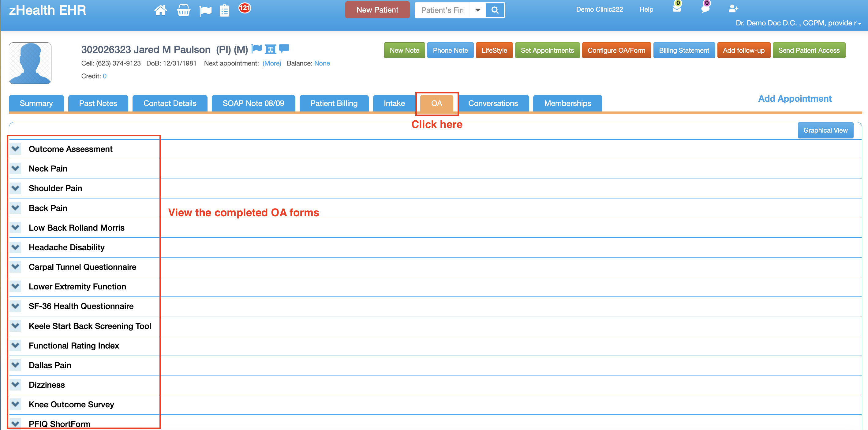Expand the Dizziness row
This screenshot has width=868, height=430.
coord(15,384)
